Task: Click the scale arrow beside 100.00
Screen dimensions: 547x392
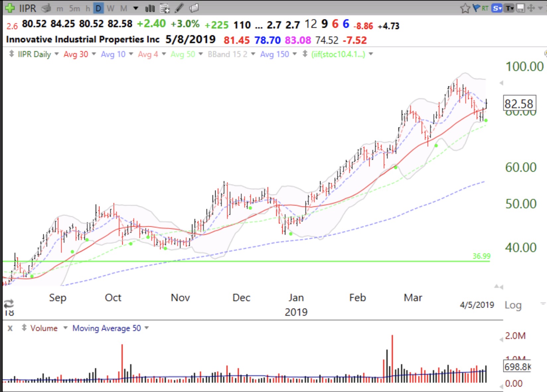Action: pyautogui.click(x=501, y=83)
